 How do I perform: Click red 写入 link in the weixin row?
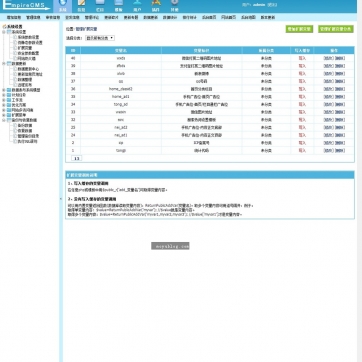click(x=302, y=112)
